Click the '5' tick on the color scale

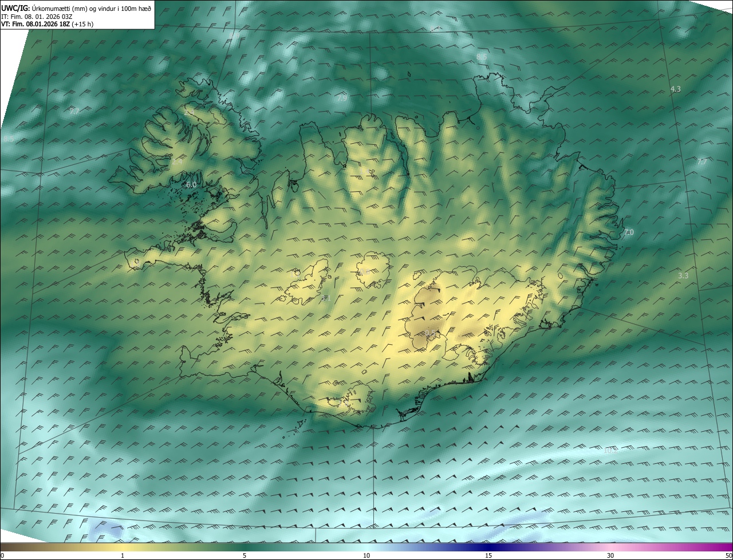(245, 555)
